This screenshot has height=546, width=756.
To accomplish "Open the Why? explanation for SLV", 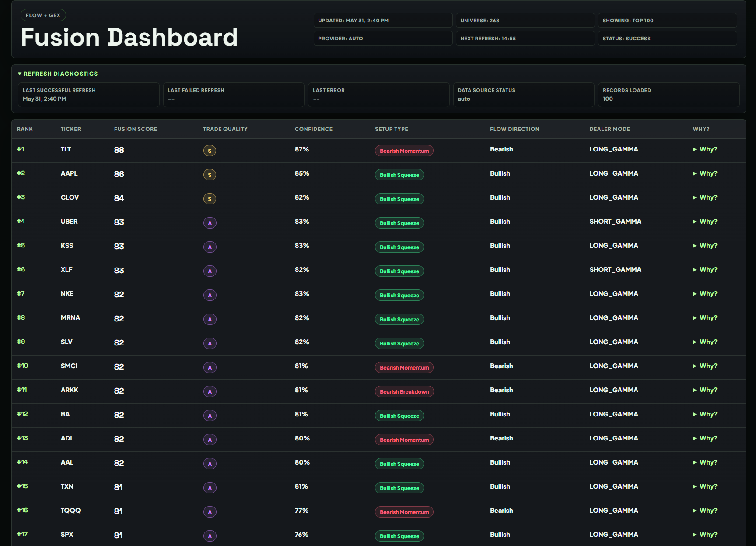I will tap(705, 342).
